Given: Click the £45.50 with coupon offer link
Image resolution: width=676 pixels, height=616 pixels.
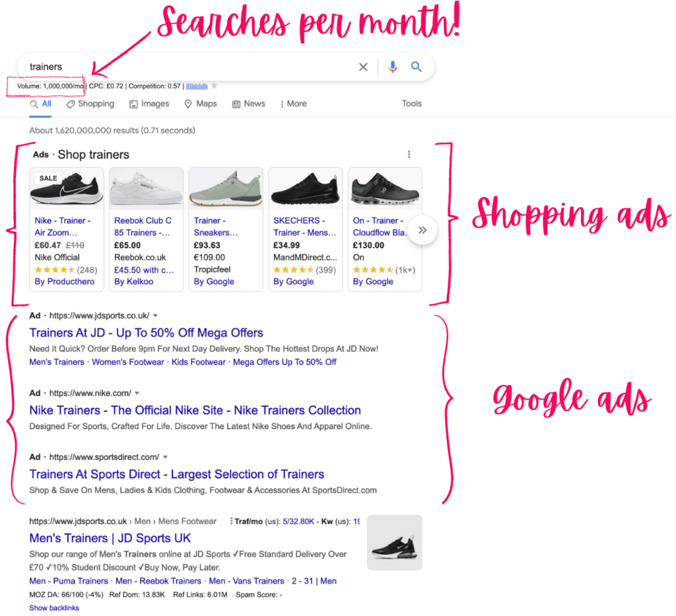Looking at the screenshot, I should point(144,270).
